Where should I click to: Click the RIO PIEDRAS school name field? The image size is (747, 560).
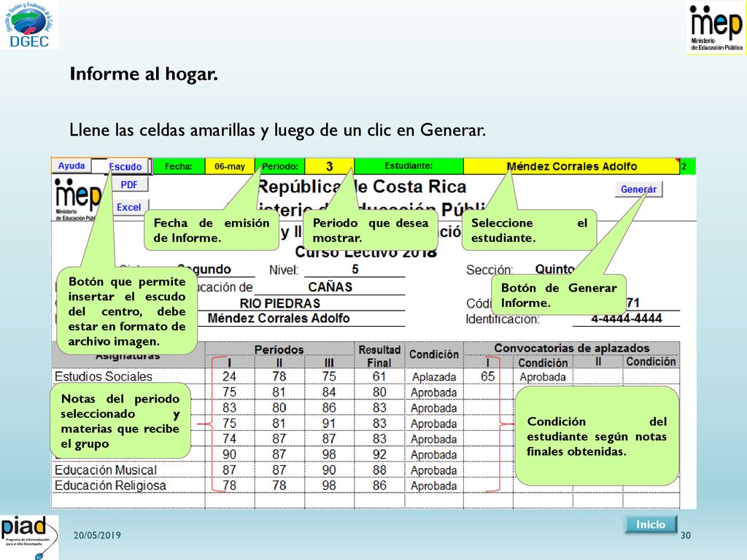point(279,303)
